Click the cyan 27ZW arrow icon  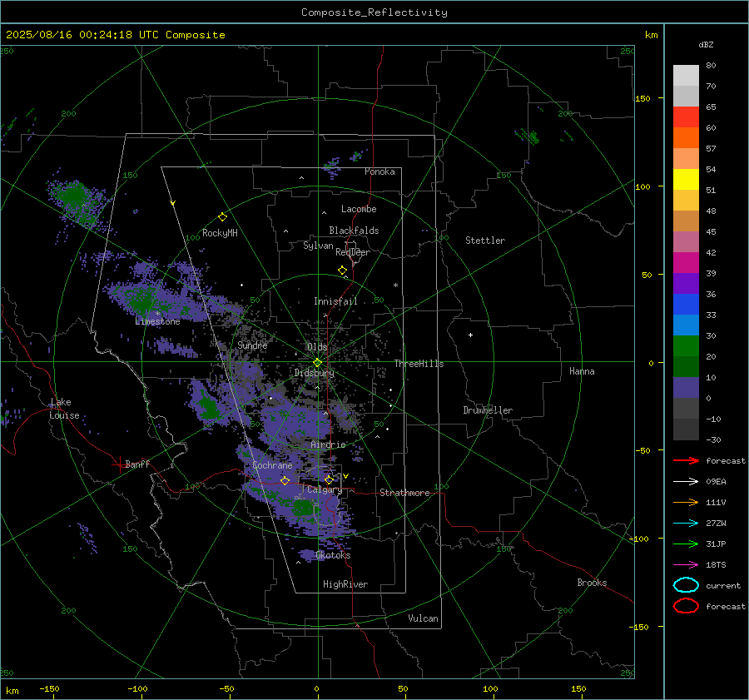click(686, 524)
